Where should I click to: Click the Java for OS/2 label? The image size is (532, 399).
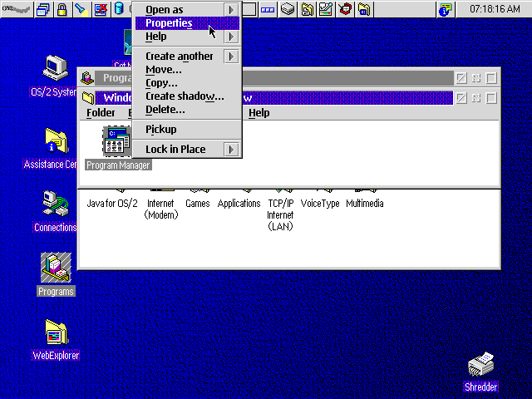point(112,203)
